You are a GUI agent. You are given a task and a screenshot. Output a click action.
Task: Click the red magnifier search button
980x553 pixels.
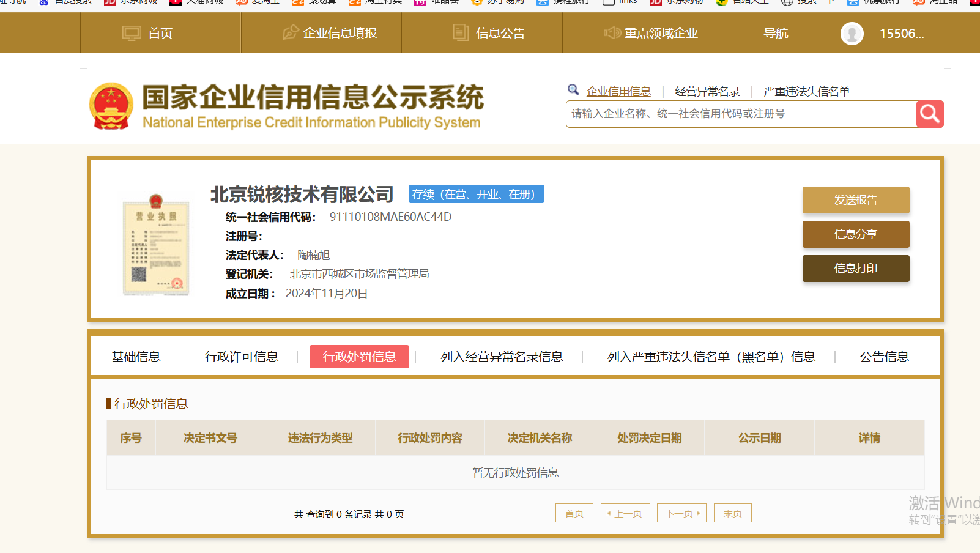(x=929, y=114)
